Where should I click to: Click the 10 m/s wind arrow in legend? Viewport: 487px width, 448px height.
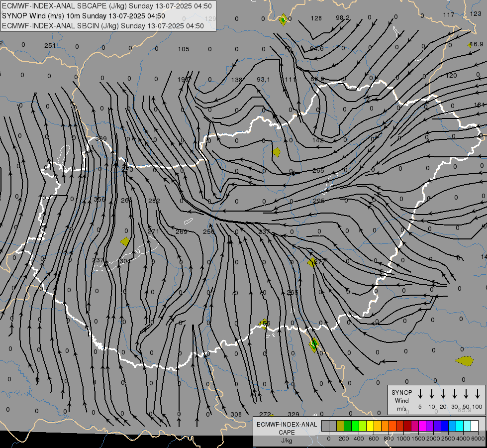[x=432, y=394]
